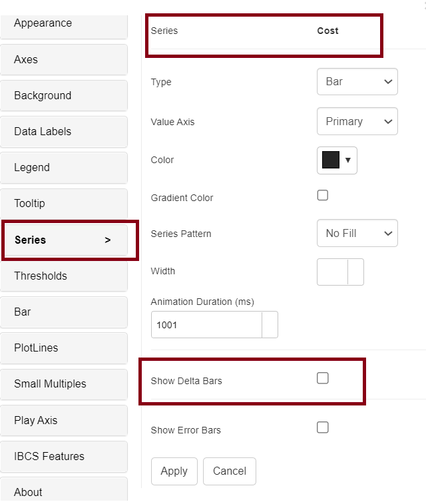Select the Background menu item
Viewport: 426px width, 504px height.
63,95
